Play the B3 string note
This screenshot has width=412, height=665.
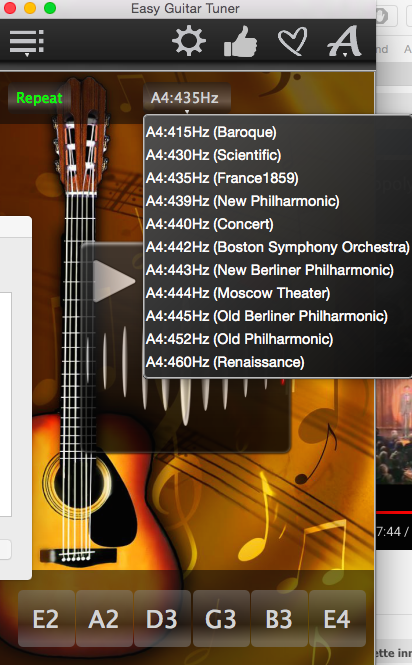279,619
